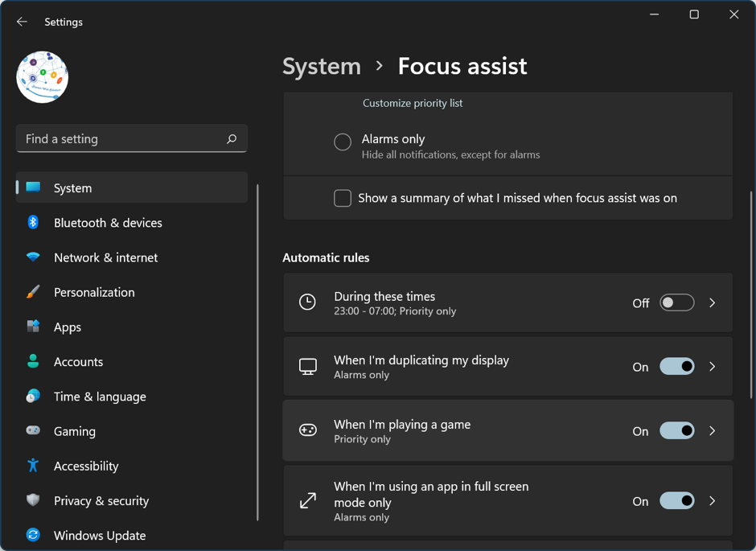The height and width of the screenshot is (551, 756).
Task: Click the Accounts person icon
Action: [33, 361]
